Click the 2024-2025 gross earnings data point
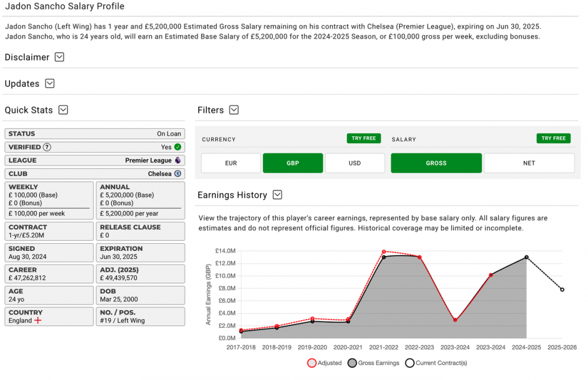This screenshot has width=588, height=380. (x=526, y=257)
